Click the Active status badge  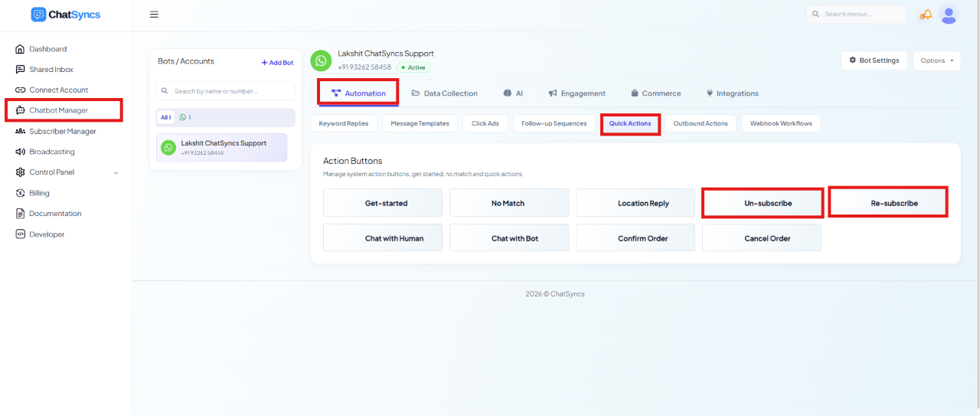coord(413,67)
